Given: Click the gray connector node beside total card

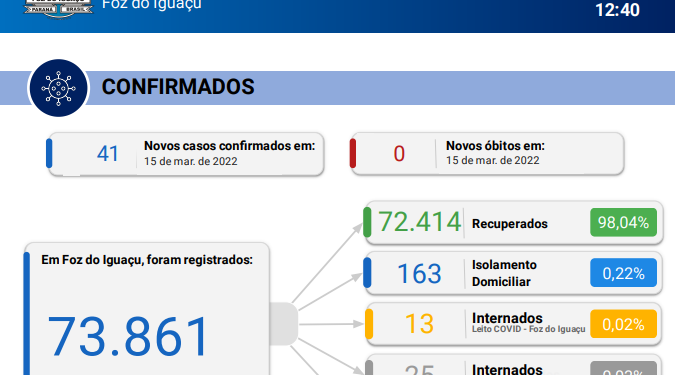Looking at the screenshot, I should click(x=283, y=324).
